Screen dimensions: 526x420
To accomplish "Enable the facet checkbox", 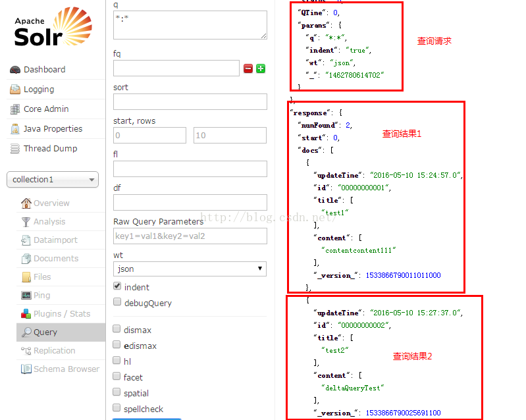I will tap(117, 376).
